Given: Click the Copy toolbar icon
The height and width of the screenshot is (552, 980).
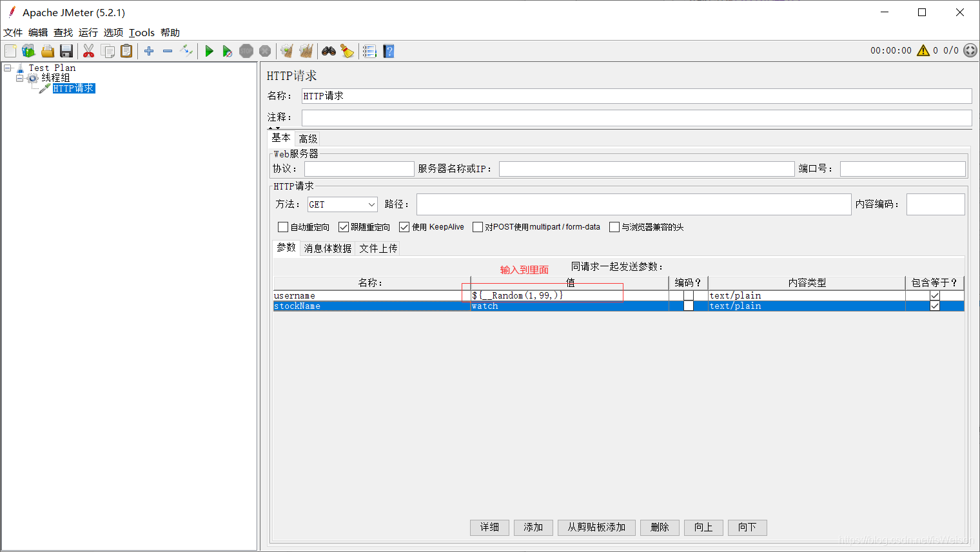Looking at the screenshot, I should coord(108,51).
